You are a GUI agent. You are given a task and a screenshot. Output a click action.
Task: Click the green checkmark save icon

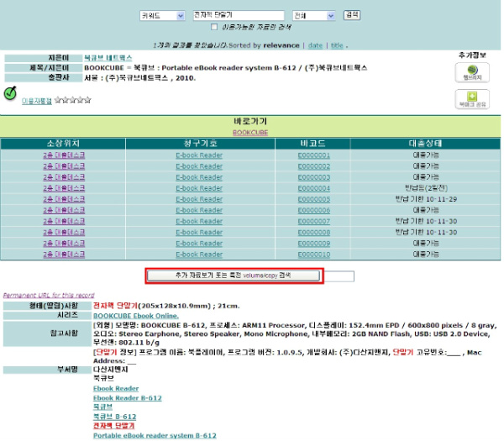point(10,93)
